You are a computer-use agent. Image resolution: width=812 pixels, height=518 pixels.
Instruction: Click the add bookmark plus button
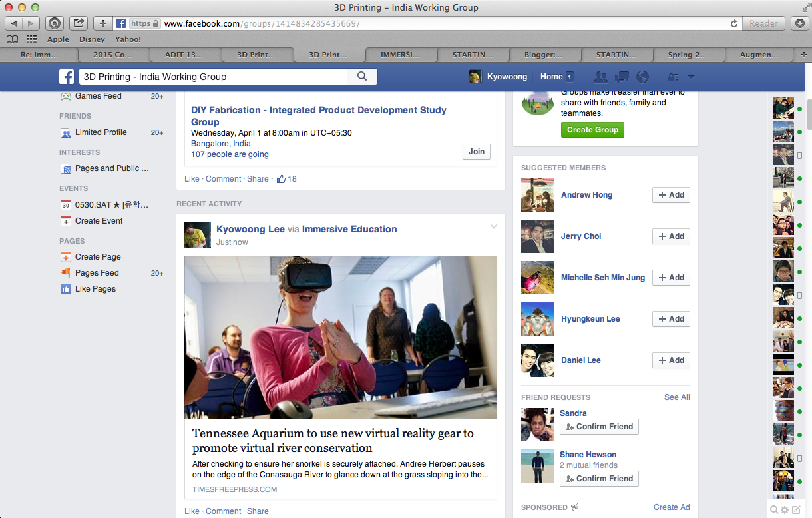pos(102,23)
